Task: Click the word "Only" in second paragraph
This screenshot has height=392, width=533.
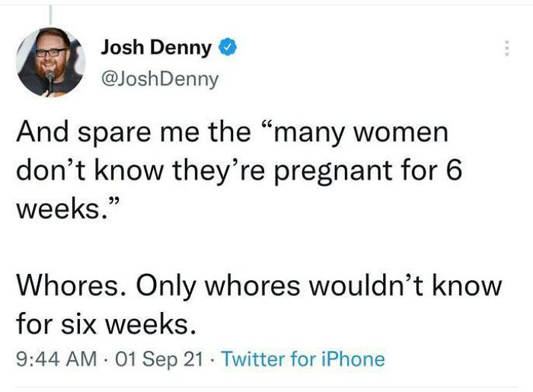Action: [x=166, y=286]
